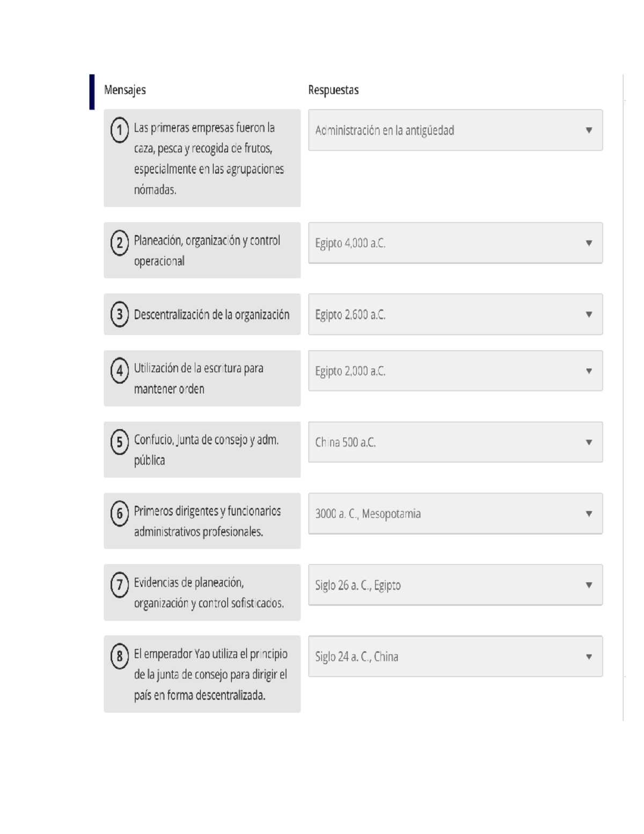
Task: Click the circled number 2 icon
Action: pyautogui.click(x=120, y=243)
